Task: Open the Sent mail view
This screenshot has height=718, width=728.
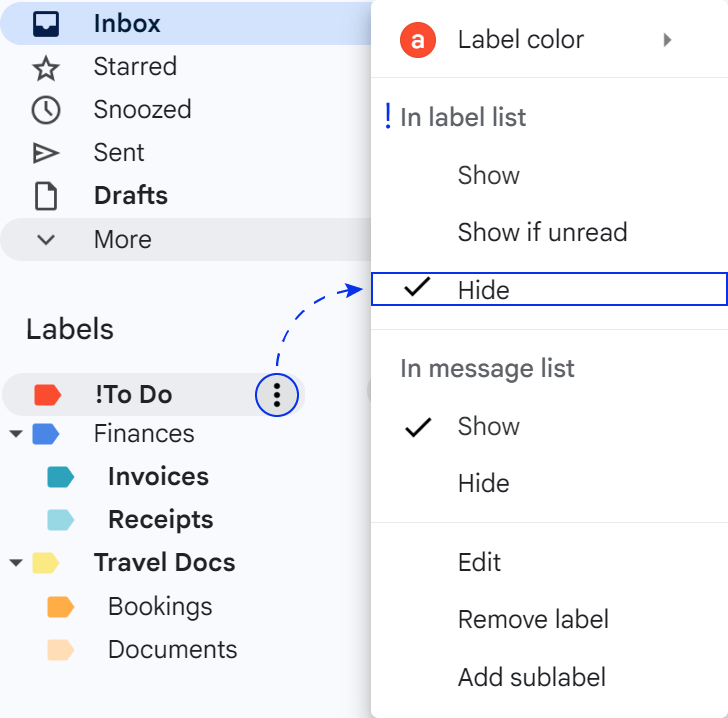Action: 119,153
